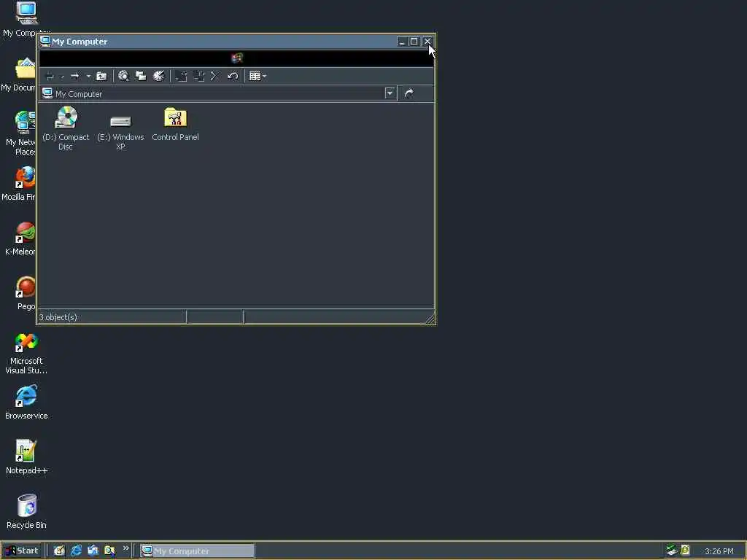Click the Delete X toolbar icon

(215, 76)
